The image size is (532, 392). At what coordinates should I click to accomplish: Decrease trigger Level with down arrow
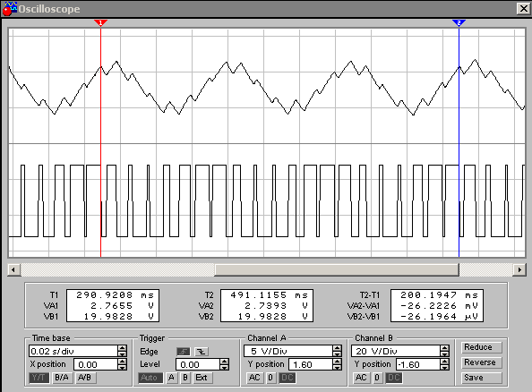pos(224,368)
